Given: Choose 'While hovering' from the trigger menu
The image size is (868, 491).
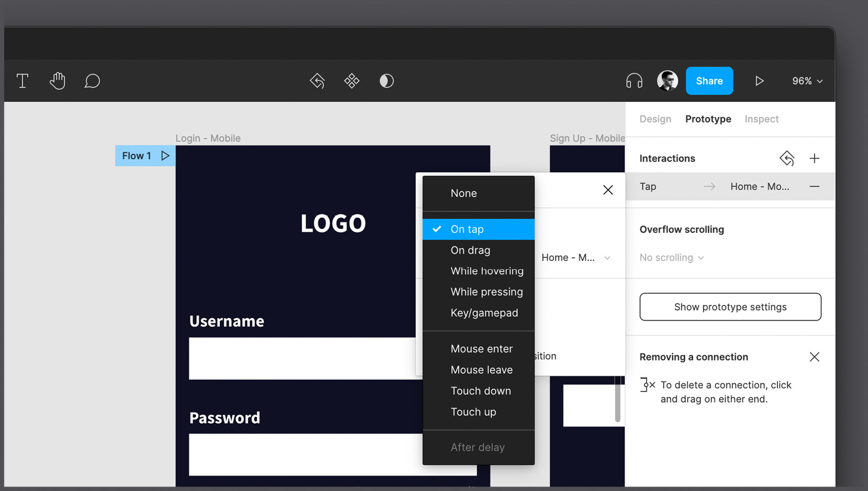Looking at the screenshot, I should (x=487, y=271).
